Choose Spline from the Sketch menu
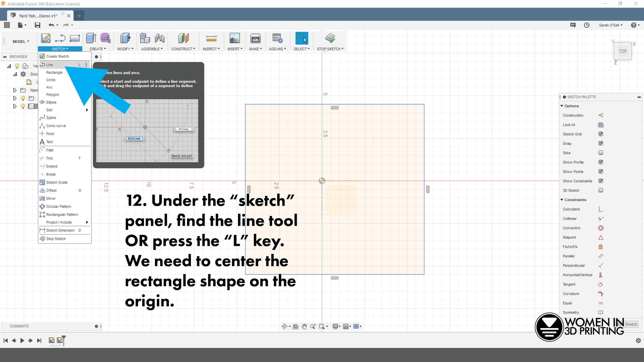 [65, 118]
